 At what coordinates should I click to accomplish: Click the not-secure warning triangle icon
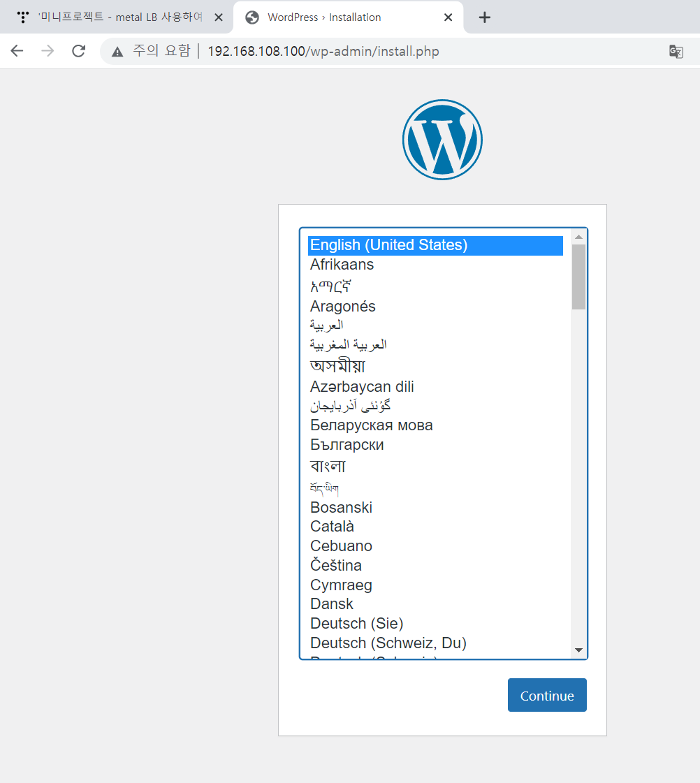tap(117, 52)
